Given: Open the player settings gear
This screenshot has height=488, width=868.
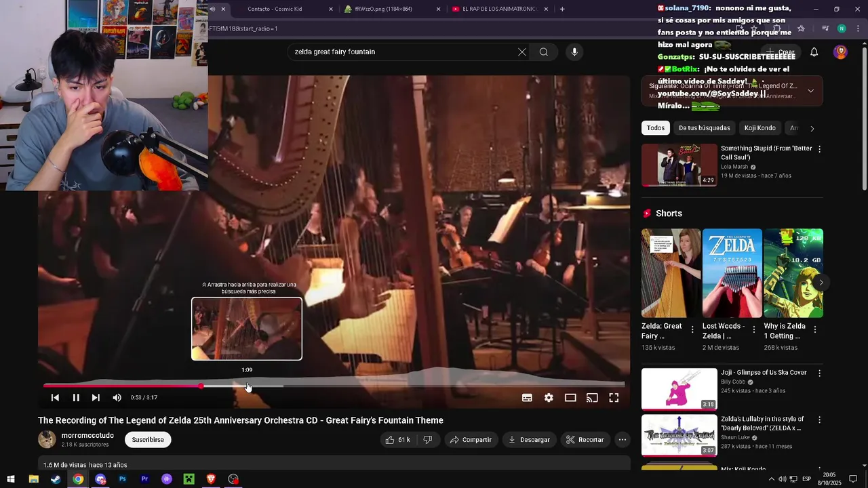Looking at the screenshot, I should [549, 398].
